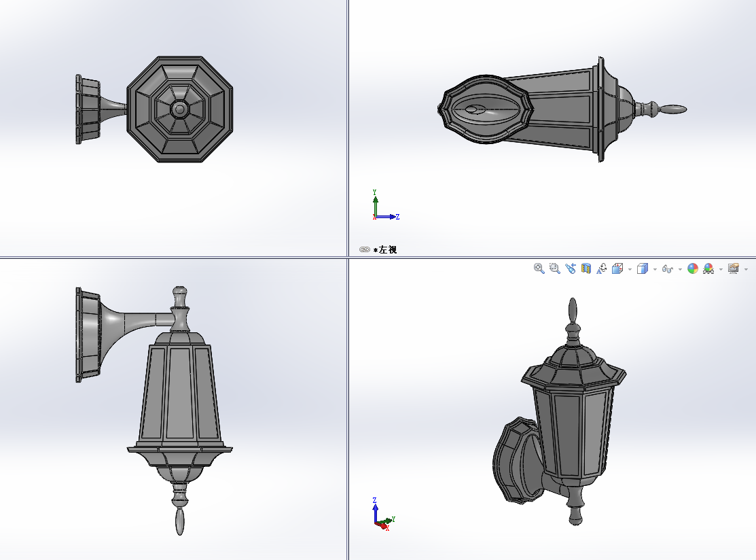Click the Display Style box icon

[642, 268]
